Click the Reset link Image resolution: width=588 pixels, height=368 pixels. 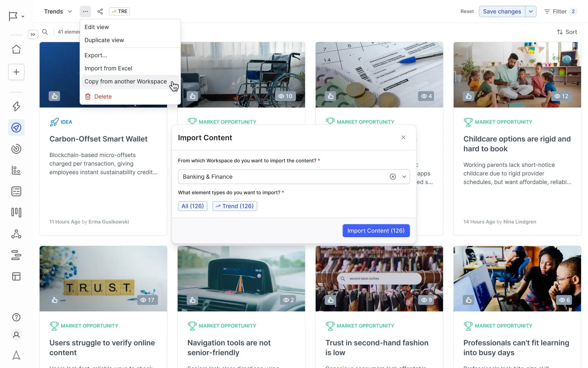[467, 11]
